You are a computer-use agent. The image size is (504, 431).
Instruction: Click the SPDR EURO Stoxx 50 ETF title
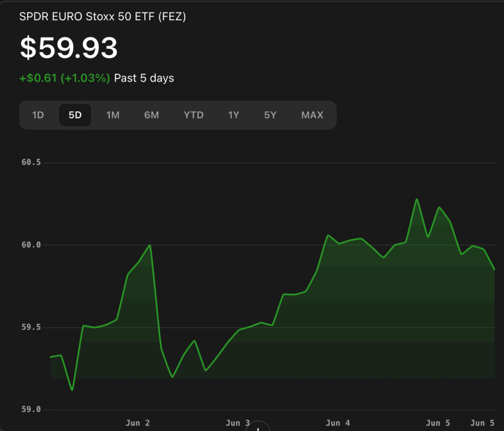(x=102, y=16)
